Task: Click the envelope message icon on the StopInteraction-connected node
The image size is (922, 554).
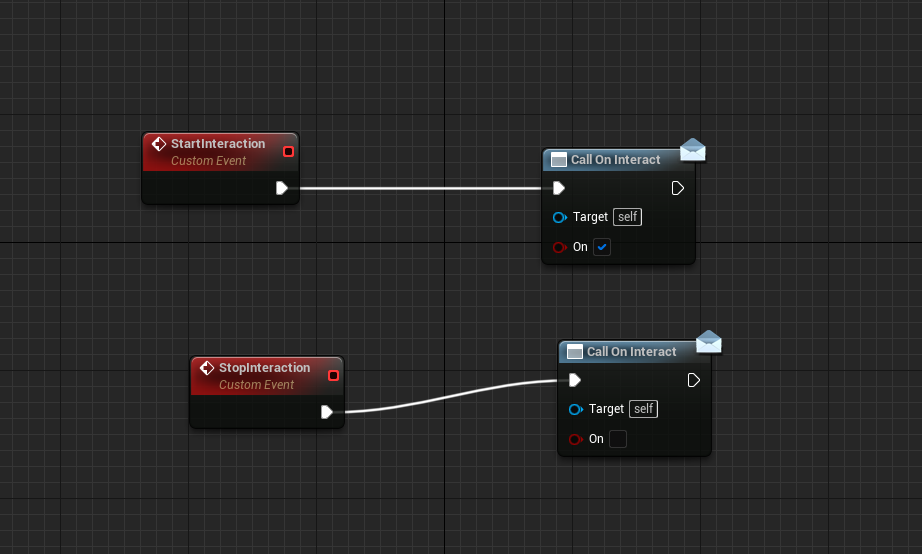Action: click(709, 342)
